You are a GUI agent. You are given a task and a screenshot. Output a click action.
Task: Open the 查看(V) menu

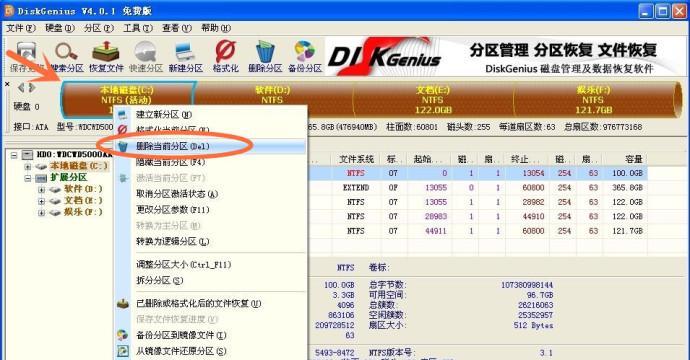point(177,28)
